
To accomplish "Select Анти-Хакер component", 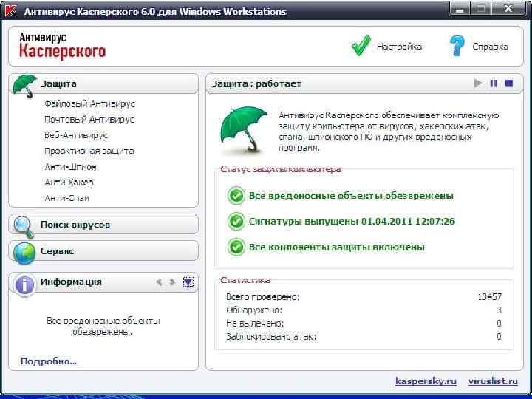I will (x=69, y=183).
